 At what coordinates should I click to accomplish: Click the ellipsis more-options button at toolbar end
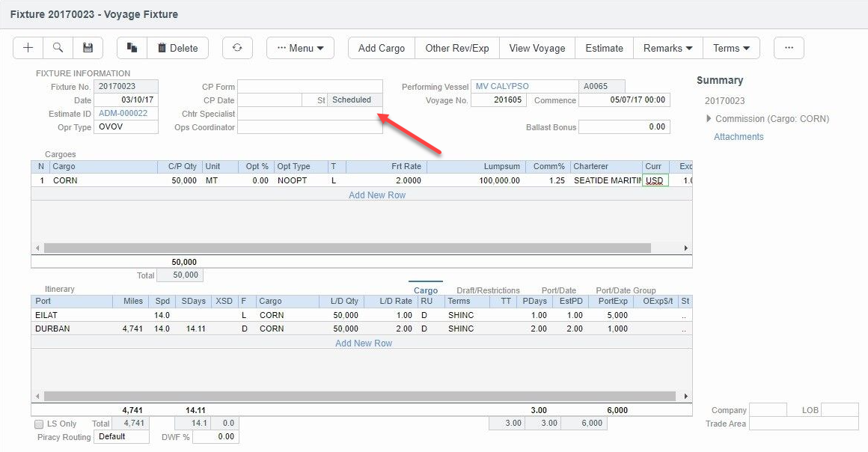(789, 48)
